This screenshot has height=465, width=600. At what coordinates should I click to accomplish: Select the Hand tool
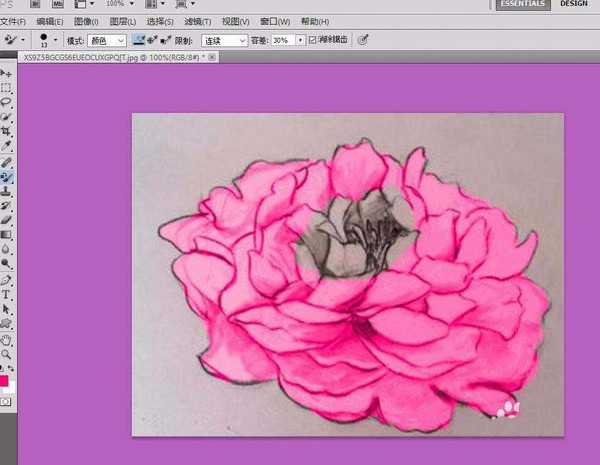coord(6,339)
